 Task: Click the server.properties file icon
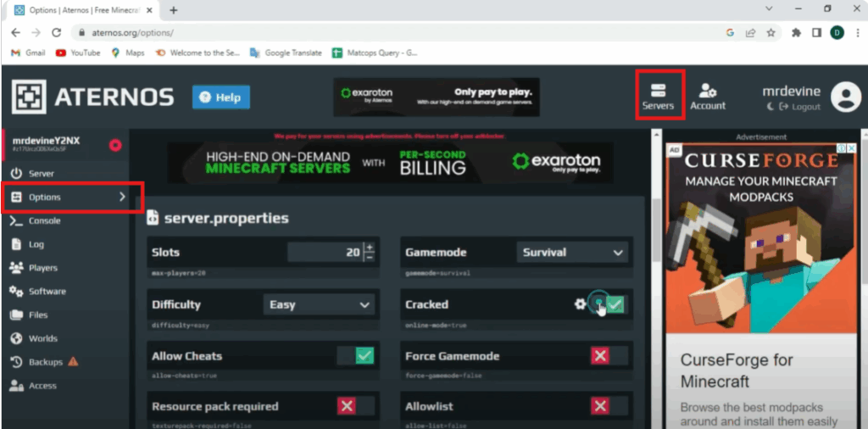152,218
